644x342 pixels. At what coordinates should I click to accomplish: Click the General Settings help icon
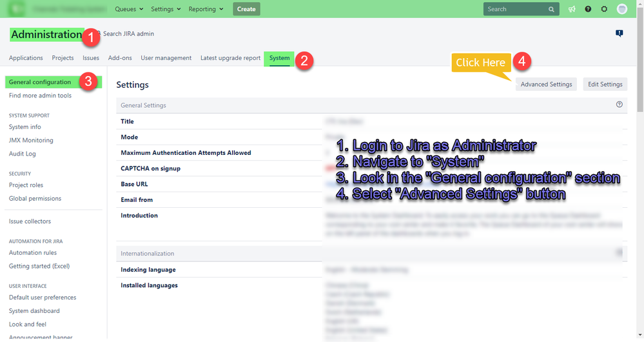[620, 105]
